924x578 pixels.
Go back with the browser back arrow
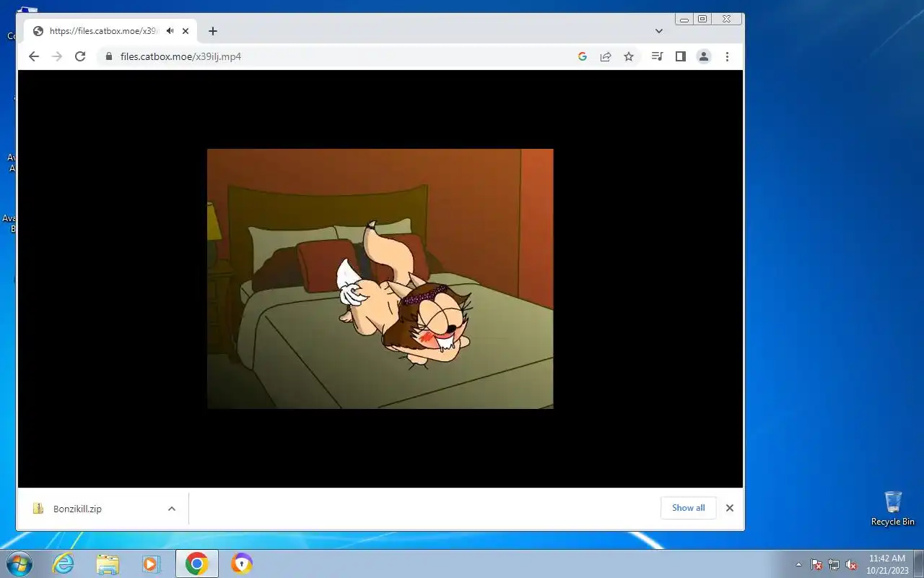pos(34,56)
